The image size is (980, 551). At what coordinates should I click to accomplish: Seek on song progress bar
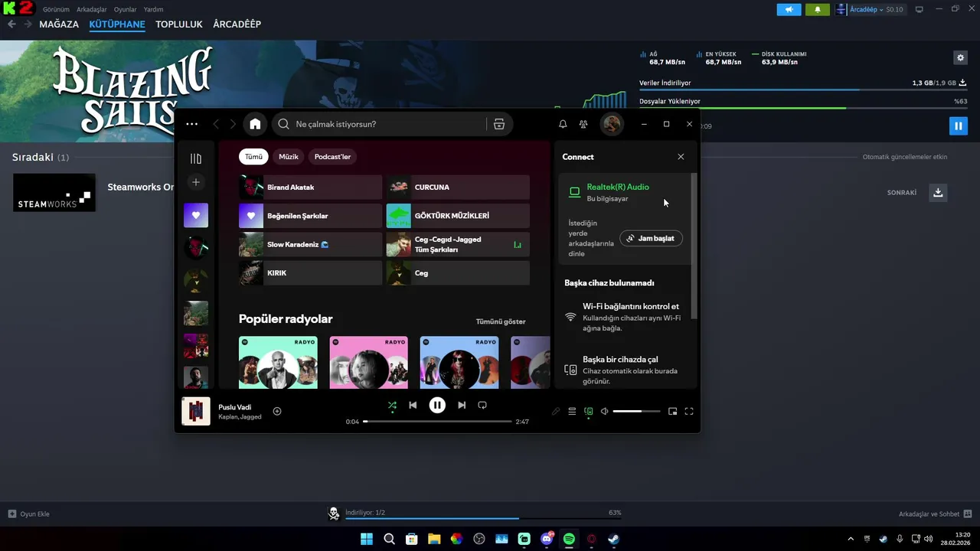coord(437,422)
